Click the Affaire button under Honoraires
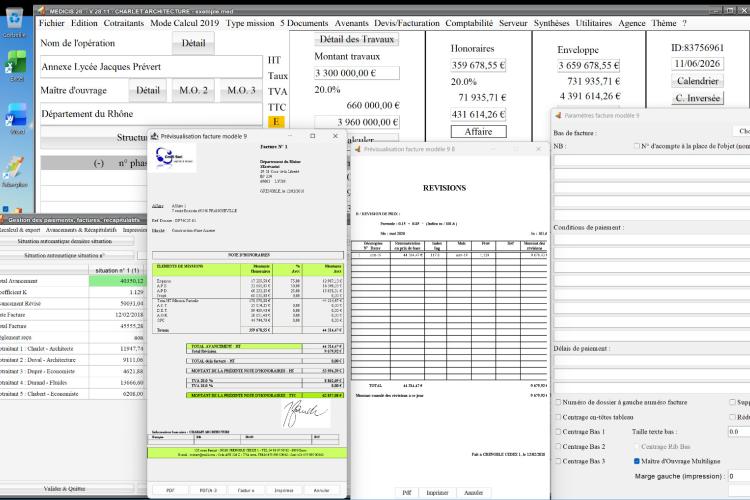 478,132
